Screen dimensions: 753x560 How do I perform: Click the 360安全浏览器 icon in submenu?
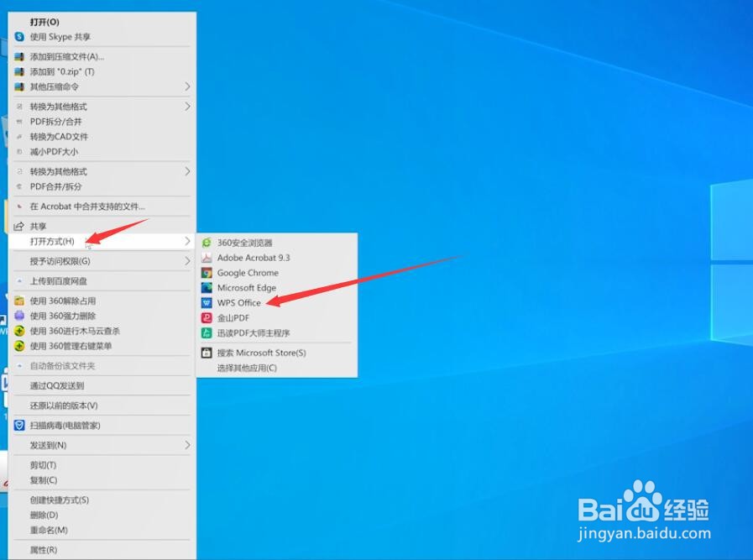pyautogui.click(x=207, y=243)
